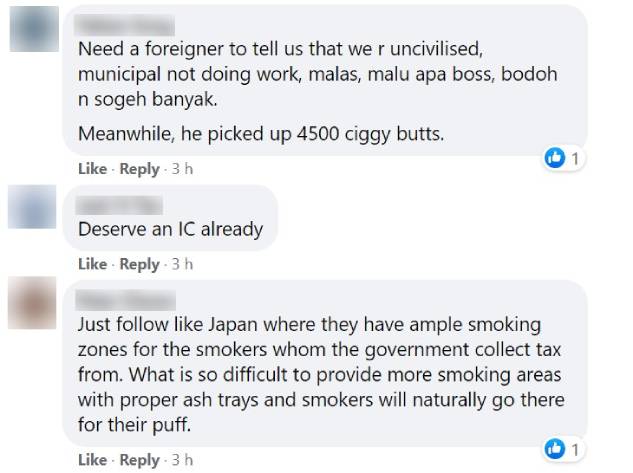Click the blurred author name above "Deserve an IC already"
Image resolution: width=633 pixels, height=473 pixels.
110,206
